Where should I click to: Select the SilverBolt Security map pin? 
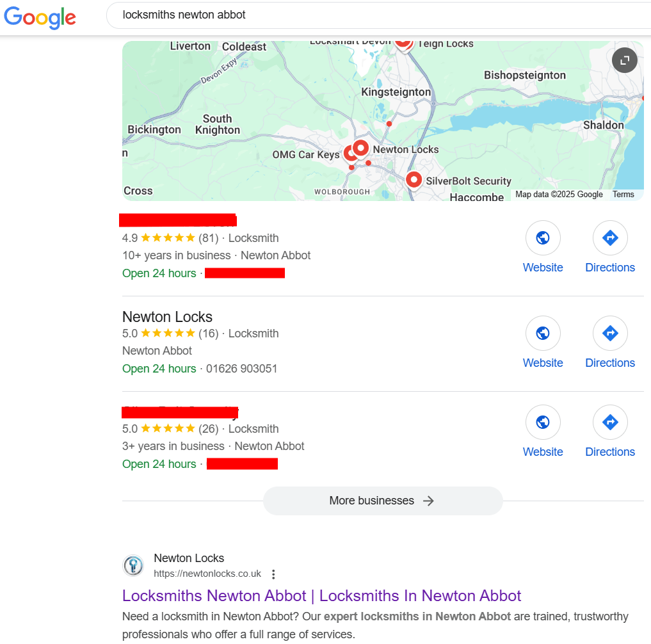[414, 180]
